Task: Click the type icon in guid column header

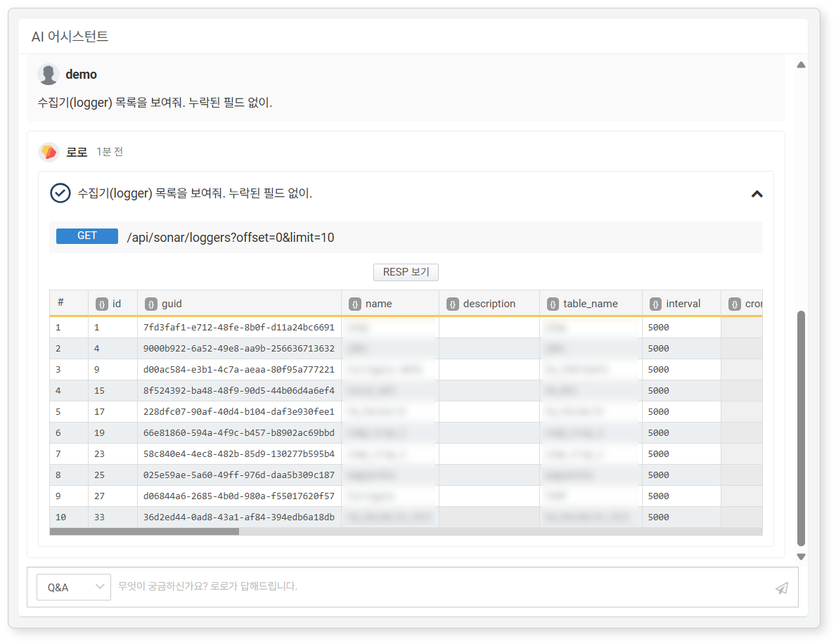Action: point(151,304)
